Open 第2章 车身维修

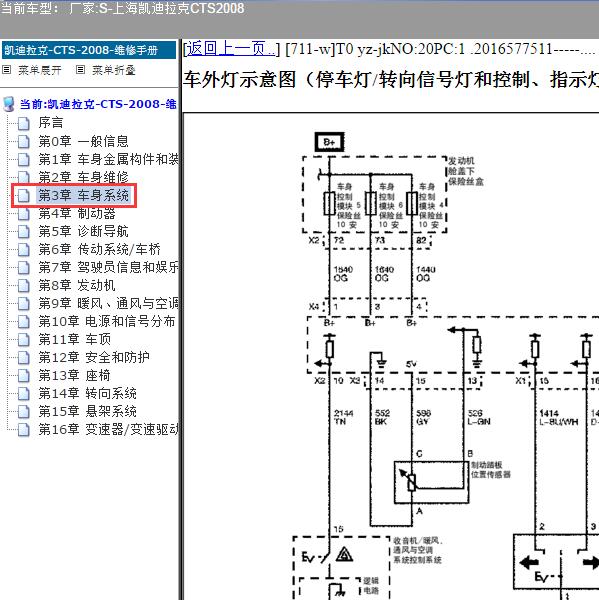(83, 177)
